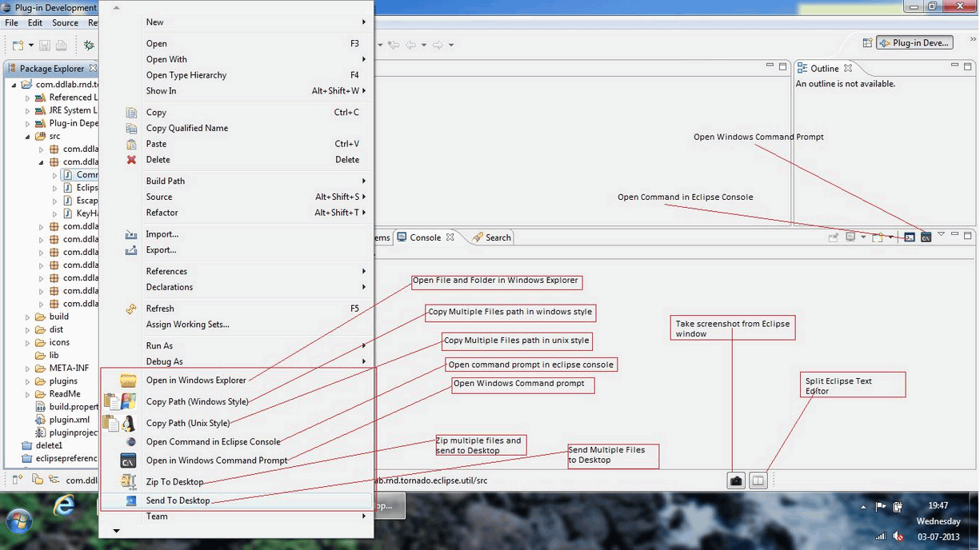Click the Command in Eclipse Console toolbar icon
This screenshot has width=980, height=550.
click(x=910, y=237)
